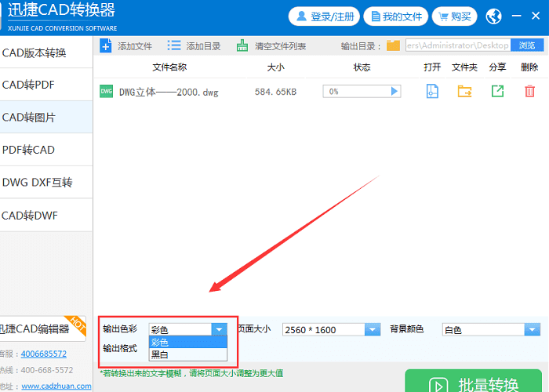
Task: Expand the 背景颜色 白色 dropdown
Action: 533,329
